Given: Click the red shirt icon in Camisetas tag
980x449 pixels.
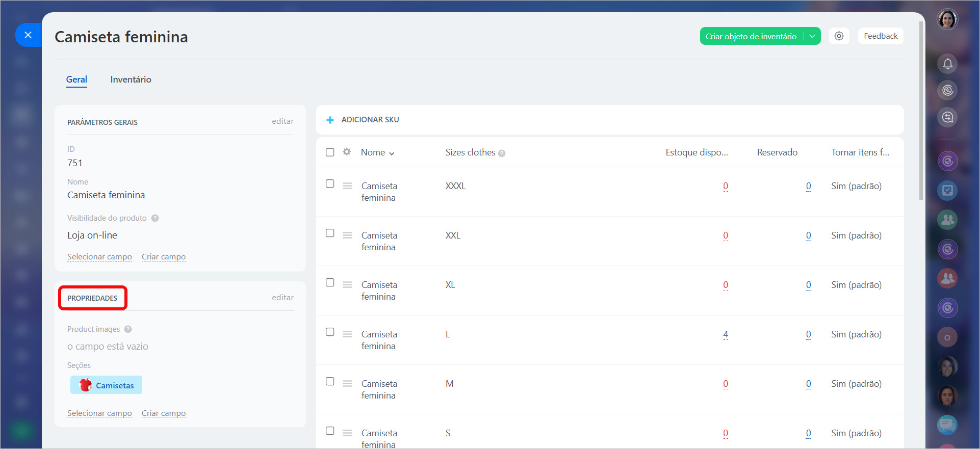Looking at the screenshot, I should (x=86, y=385).
